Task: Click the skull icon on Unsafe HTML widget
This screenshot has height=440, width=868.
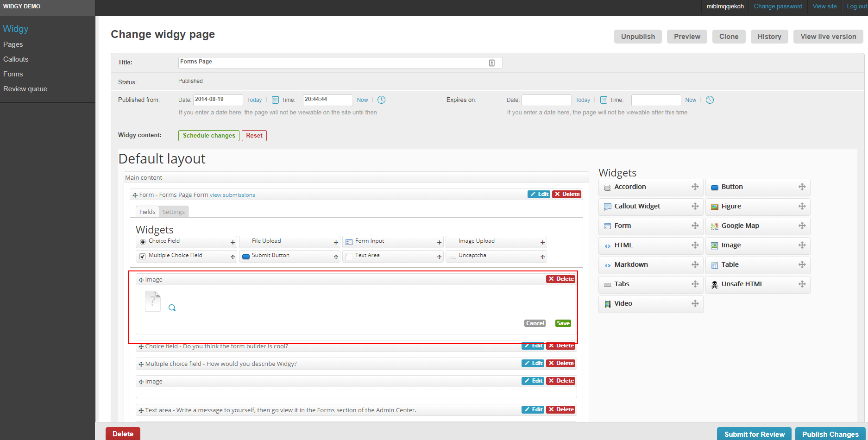Action: coord(714,284)
